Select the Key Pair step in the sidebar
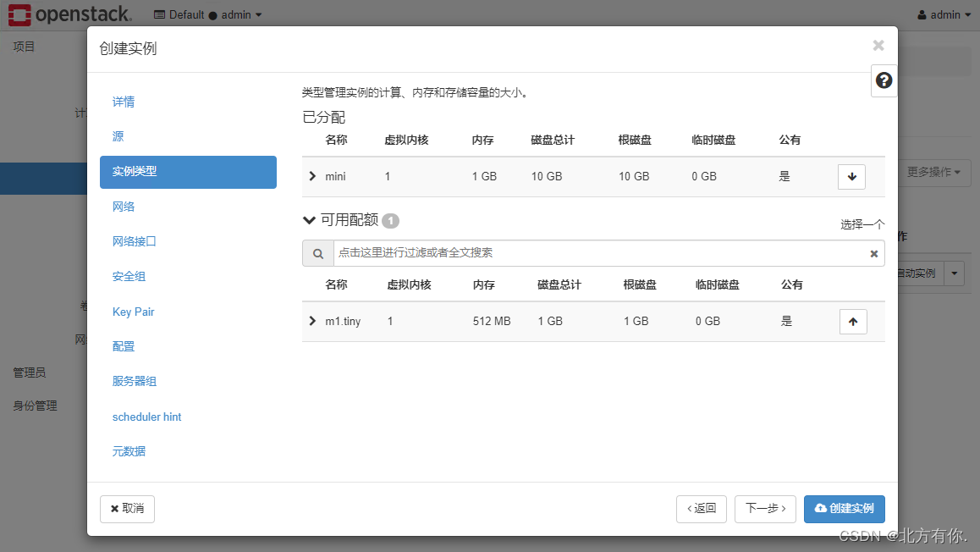This screenshot has height=552, width=980. point(133,312)
